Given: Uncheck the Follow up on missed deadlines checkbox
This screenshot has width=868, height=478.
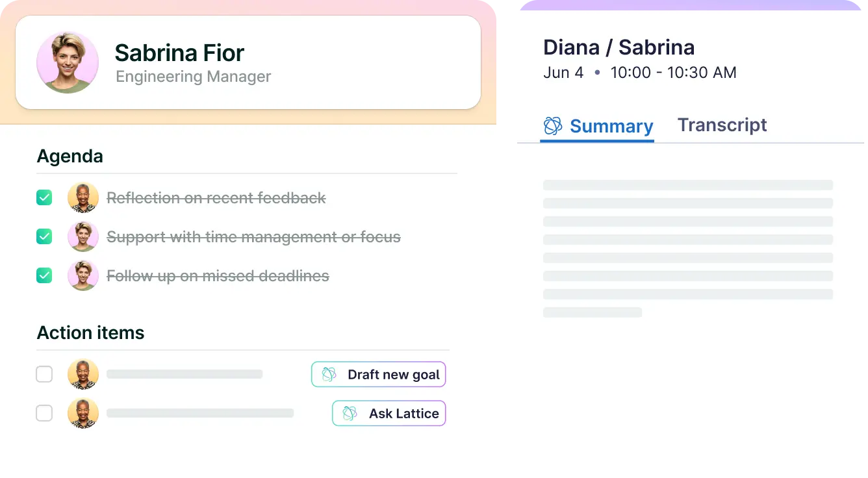Looking at the screenshot, I should pos(44,276).
